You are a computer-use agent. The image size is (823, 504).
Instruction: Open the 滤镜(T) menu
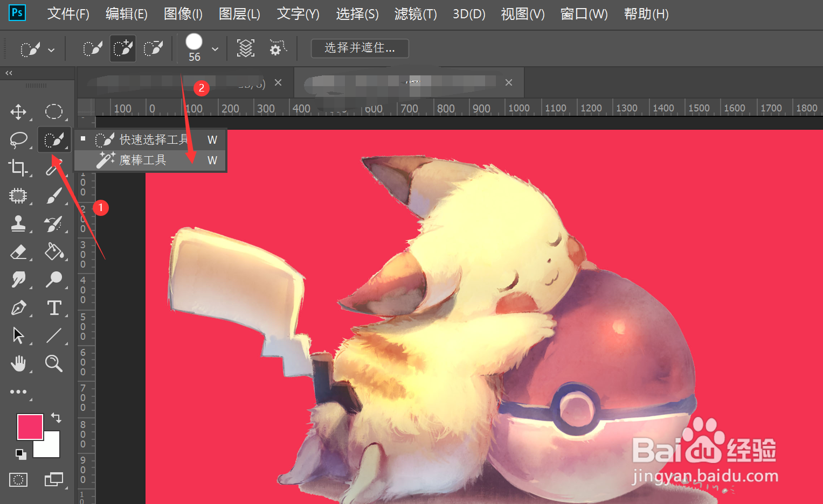click(416, 14)
